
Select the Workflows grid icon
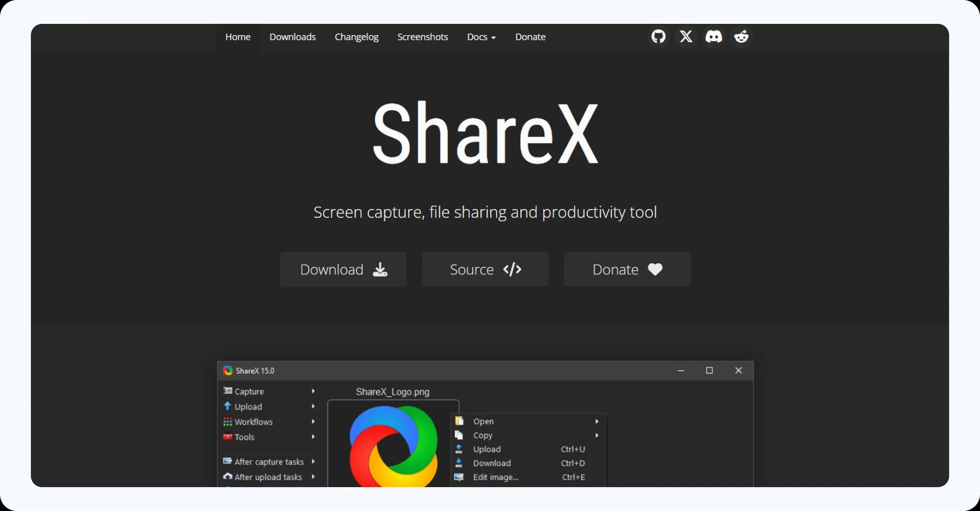click(227, 422)
